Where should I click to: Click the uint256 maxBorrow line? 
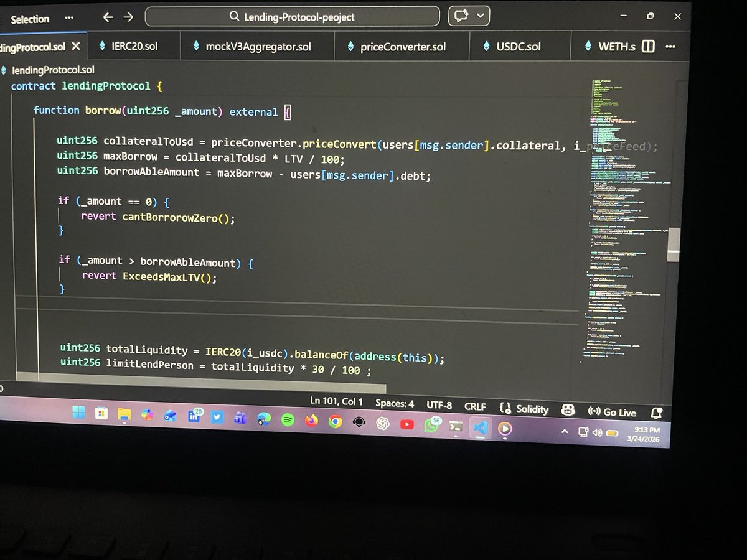200,157
